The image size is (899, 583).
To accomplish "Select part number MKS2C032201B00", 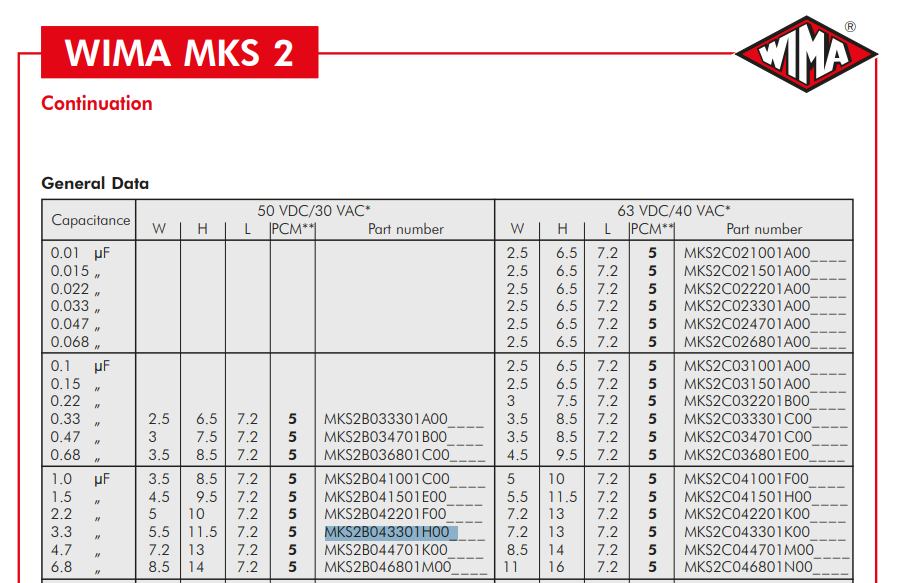I will tap(747, 401).
